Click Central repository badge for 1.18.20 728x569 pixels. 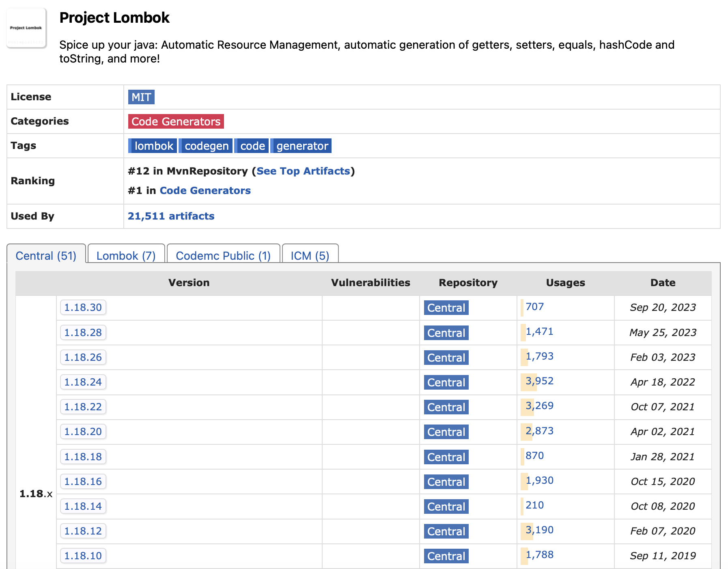click(446, 432)
